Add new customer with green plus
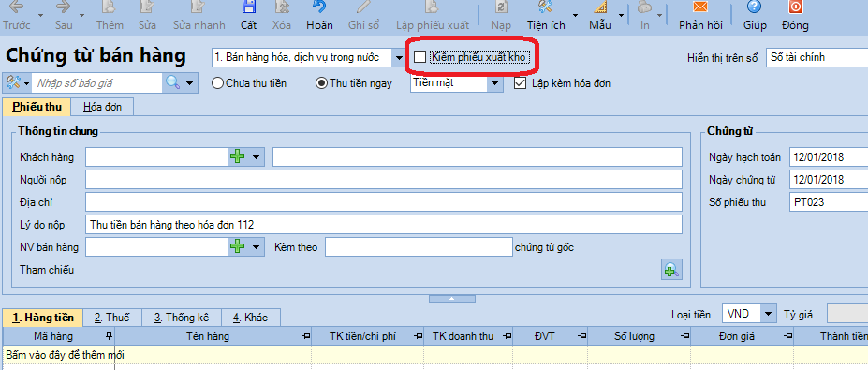868x370 pixels. click(238, 157)
